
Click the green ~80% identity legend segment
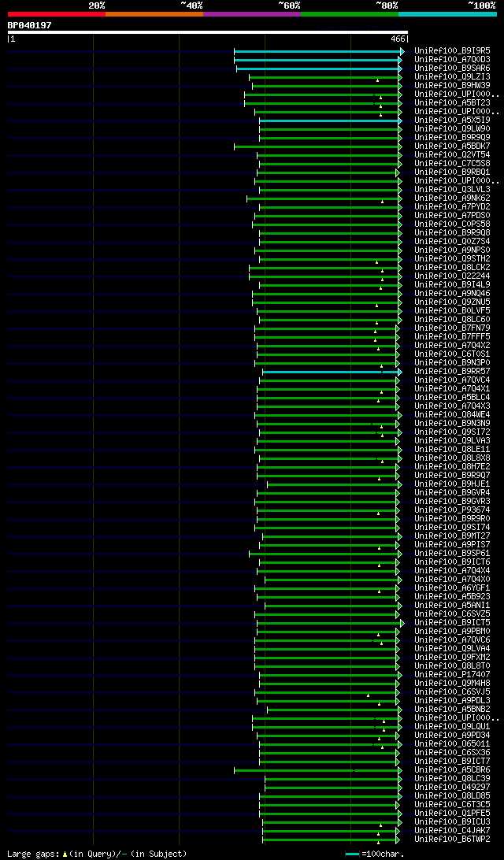(x=350, y=13)
